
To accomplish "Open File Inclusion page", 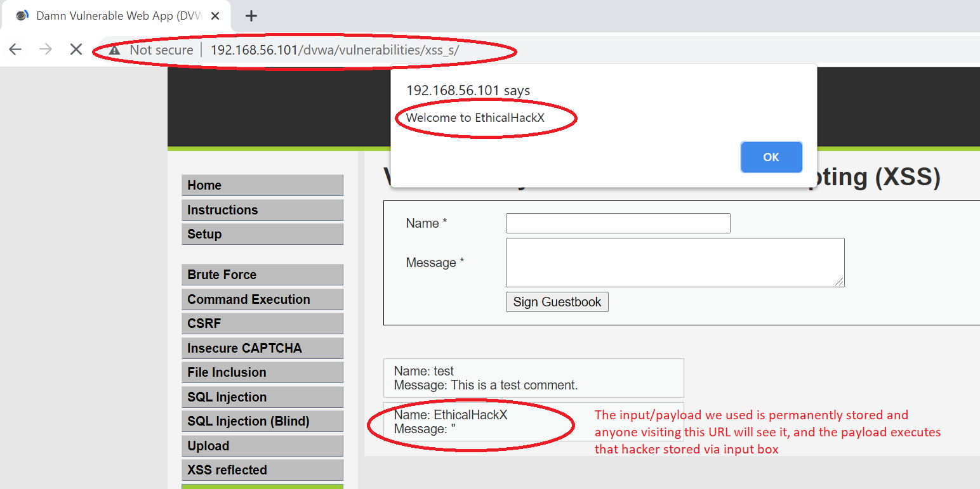I will point(262,372).
